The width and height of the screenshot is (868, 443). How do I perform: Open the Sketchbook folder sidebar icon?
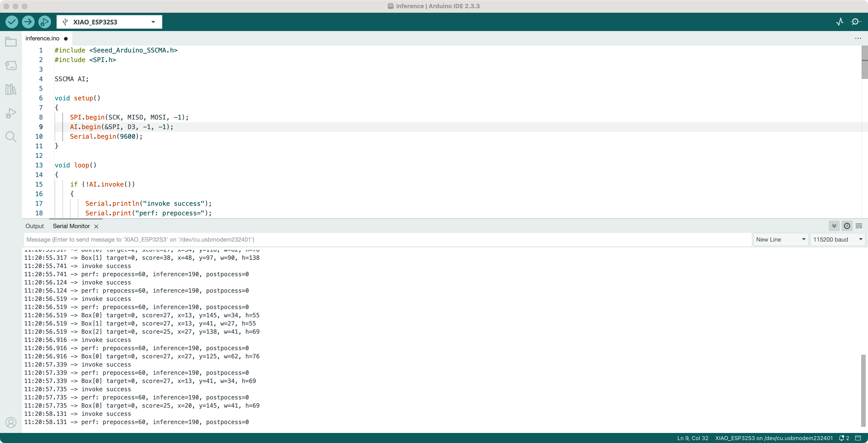11,42
